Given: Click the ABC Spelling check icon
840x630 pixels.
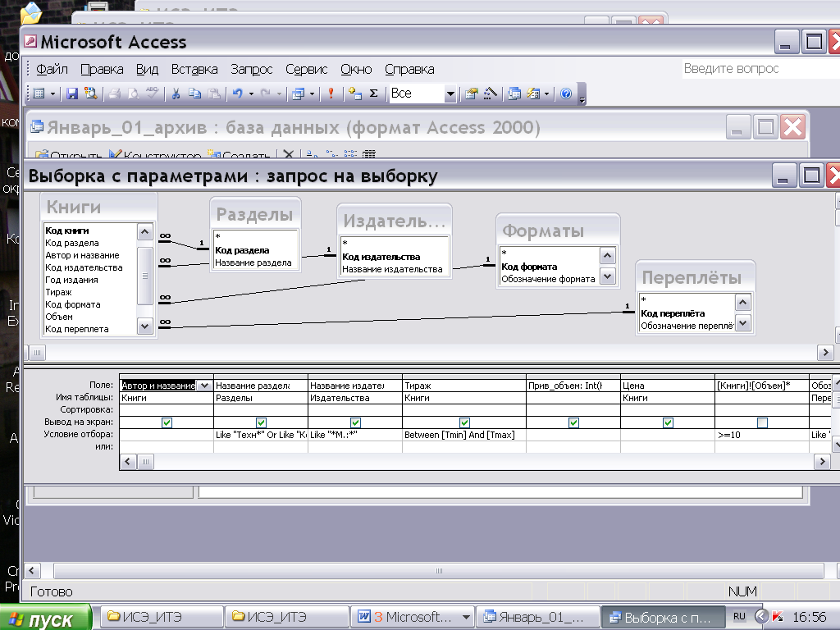Looking at the screenshot, I should [152, 94].
